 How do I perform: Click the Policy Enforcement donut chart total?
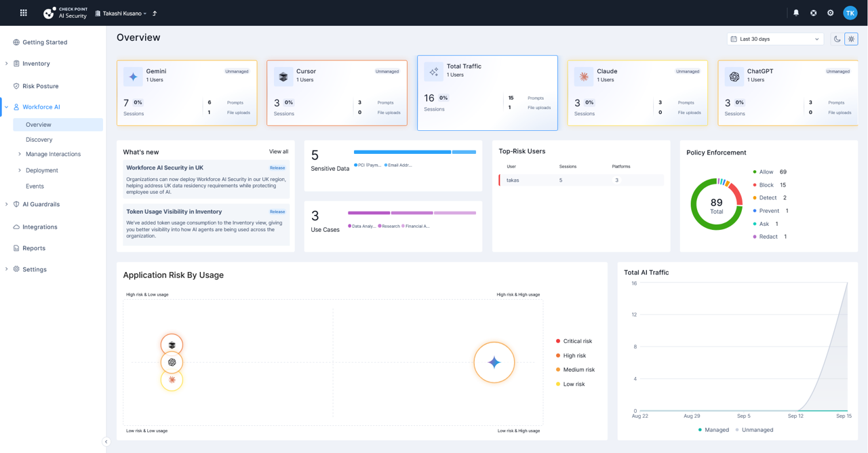(x=717, y=205)
